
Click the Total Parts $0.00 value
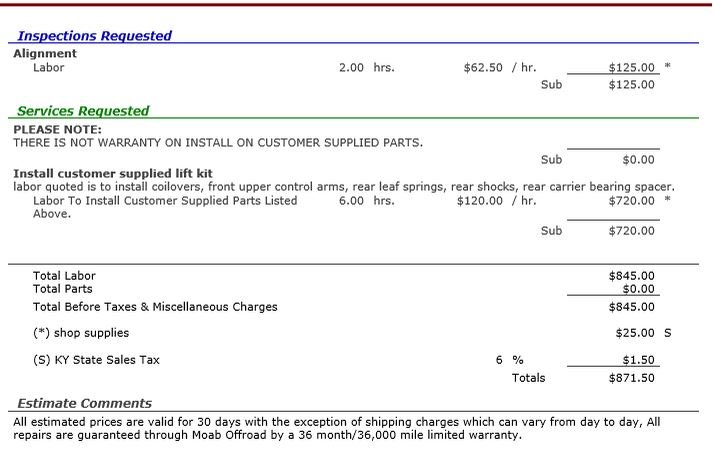[x=638, y=289]
